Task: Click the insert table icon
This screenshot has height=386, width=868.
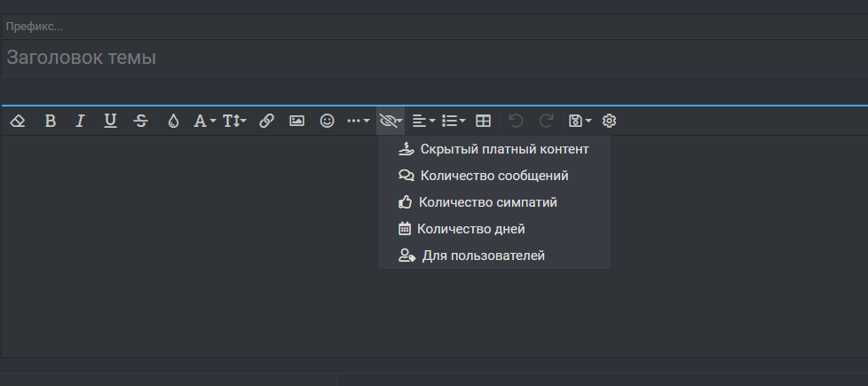Action: coord(483,121)
